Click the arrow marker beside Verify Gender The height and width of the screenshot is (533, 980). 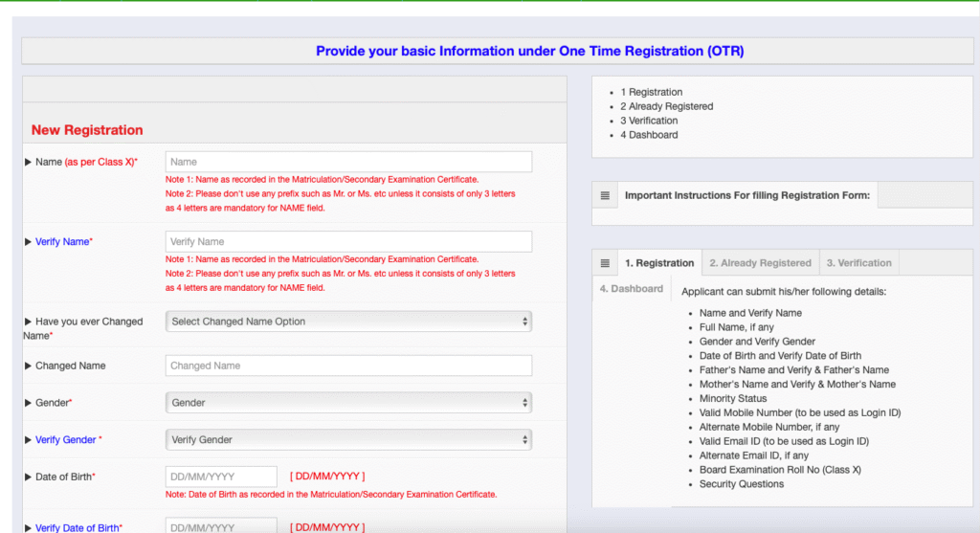click(28, 440)
